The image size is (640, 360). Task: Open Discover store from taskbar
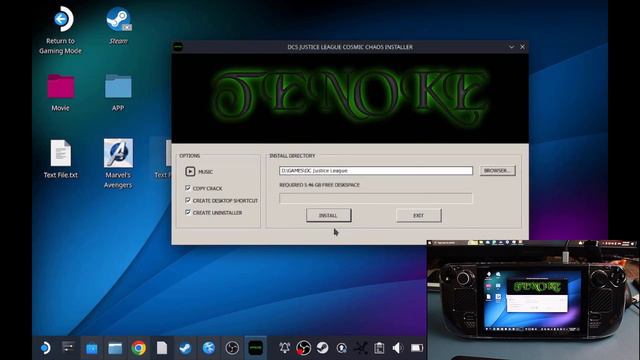pyautogui.click(x=92, y=348)
